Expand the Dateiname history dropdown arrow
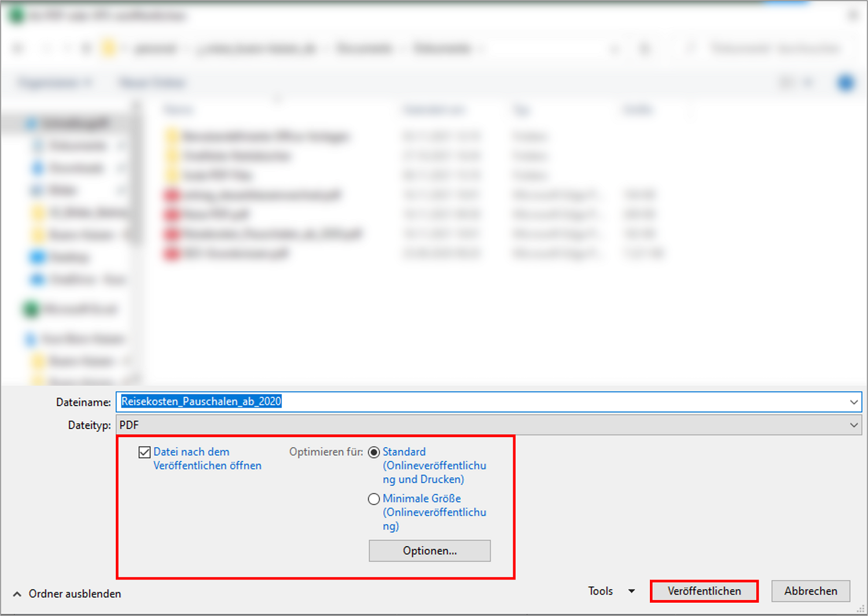 tap(854, 402)
